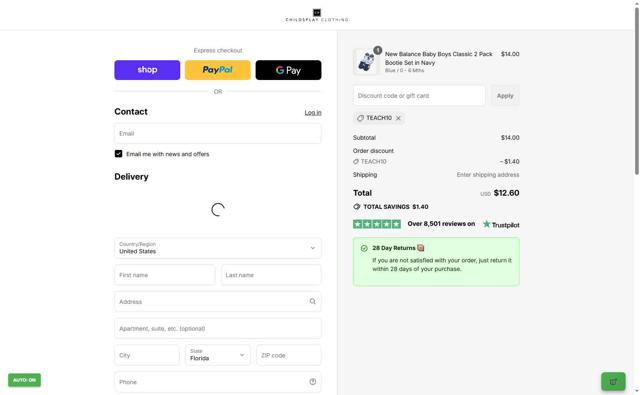This screenshot has height=395, width=640.
Task: Click the order discount amount -$1.40
Action: [509, 162]
